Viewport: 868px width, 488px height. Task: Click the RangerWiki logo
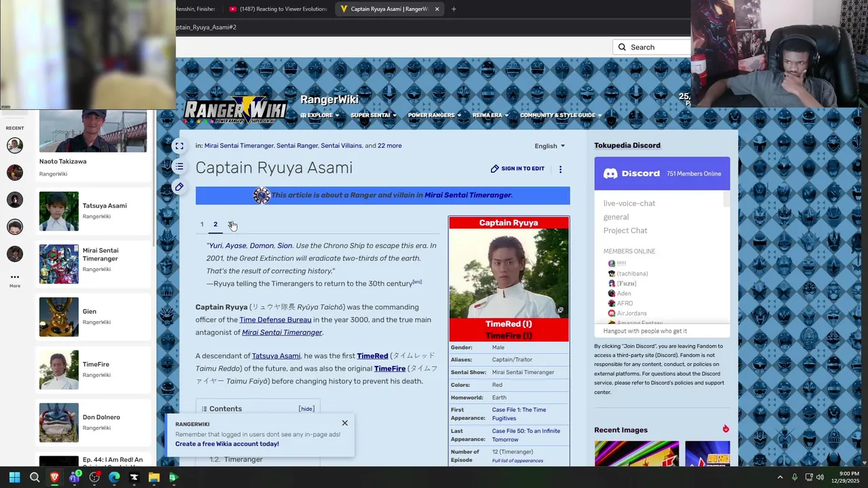point(235,109)
